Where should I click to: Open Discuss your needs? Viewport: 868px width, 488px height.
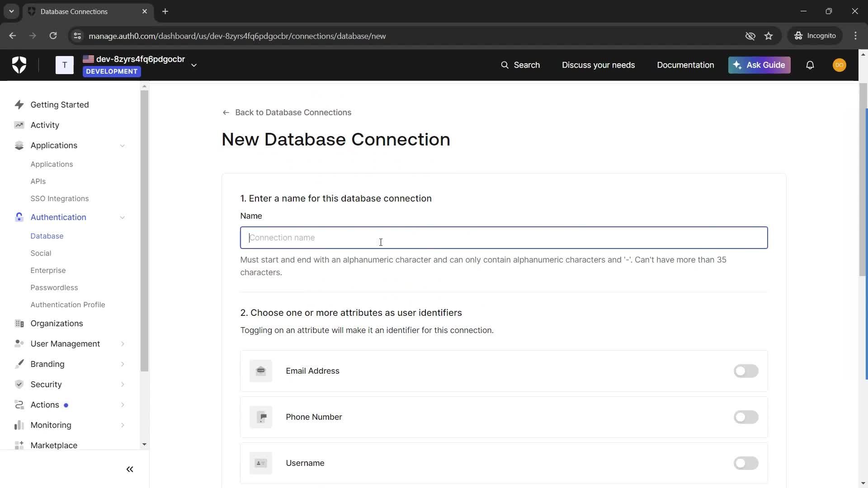tap(598, 65)
